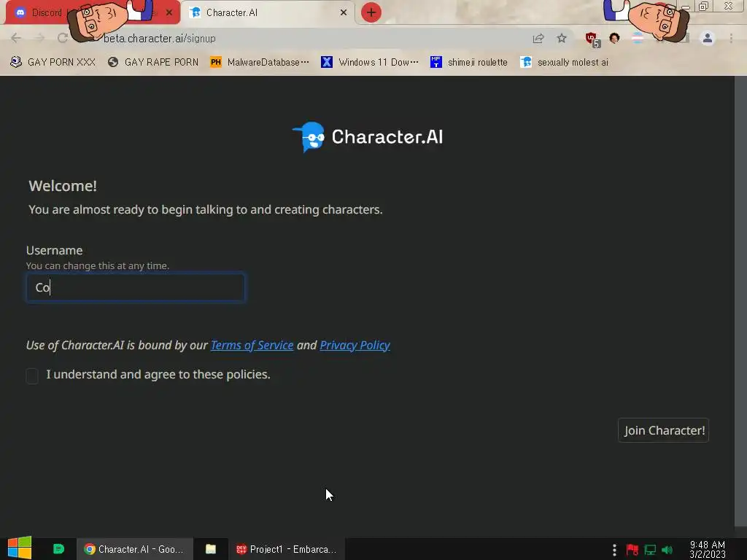747x560 pixels.
Task: Open a new tab with the red plus button
Action: pyautogui.click(x=371, y=13)
